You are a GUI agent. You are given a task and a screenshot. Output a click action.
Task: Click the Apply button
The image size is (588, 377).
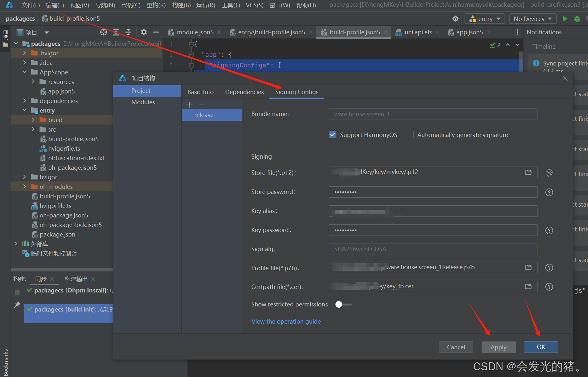498,347
